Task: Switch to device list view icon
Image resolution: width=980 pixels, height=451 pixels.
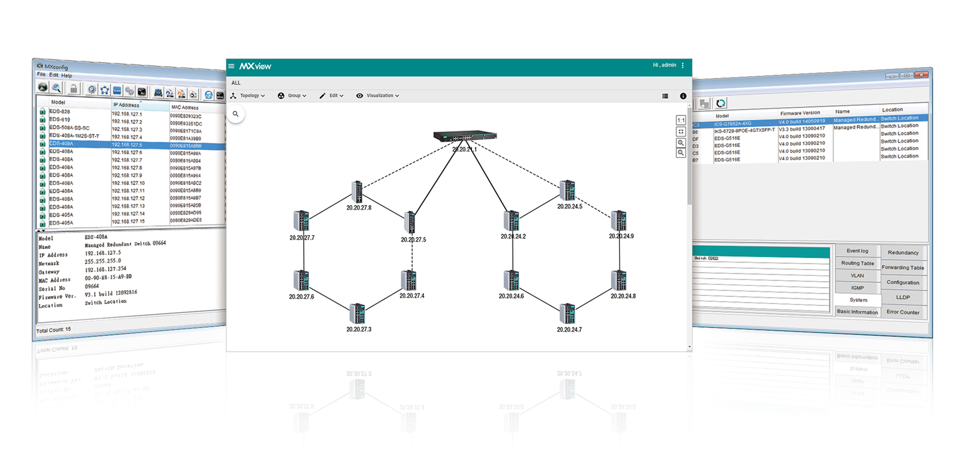Action: coord(665,96)
